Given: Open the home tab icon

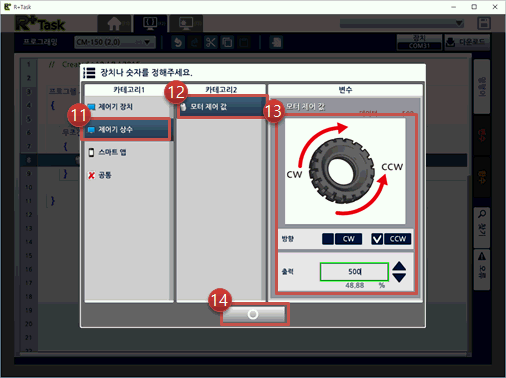Looking at the screenshot, I should (x=115, y=24).
